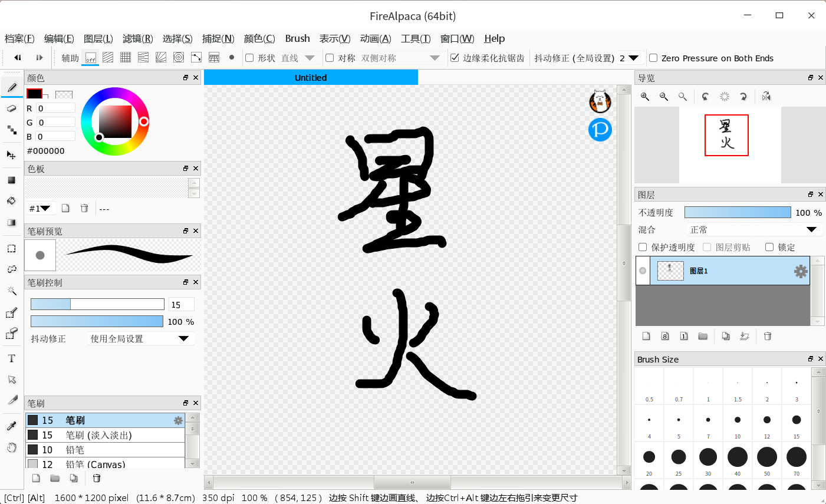The width and height of the screenshot is (826, 504).
Task: Enable the 保护透明度 checkbox
Action: click(x=643, y=247)
